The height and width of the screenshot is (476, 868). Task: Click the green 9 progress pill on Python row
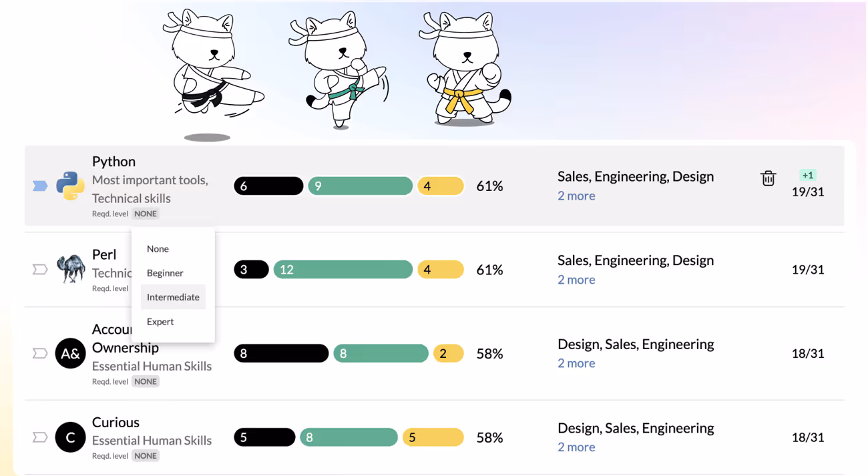pos(360,186)
